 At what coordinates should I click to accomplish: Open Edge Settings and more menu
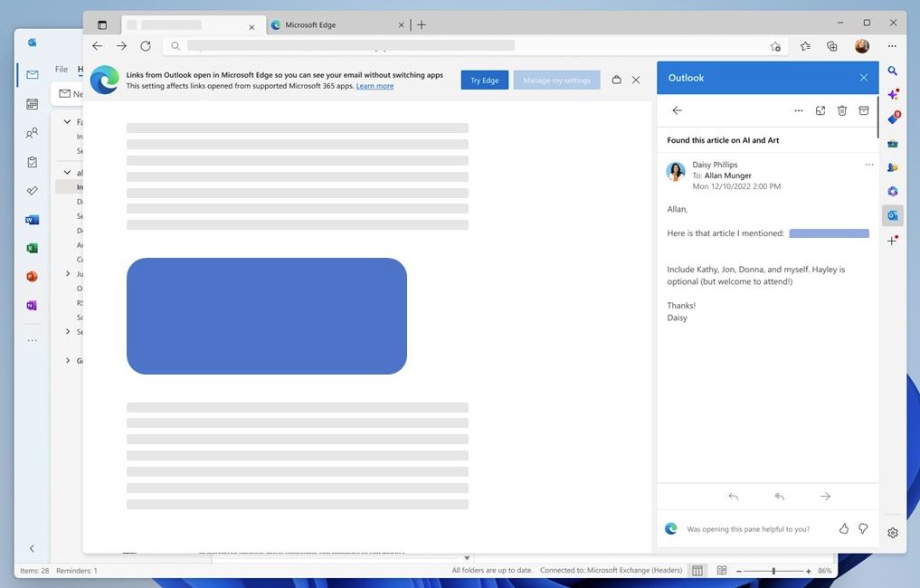click(893, 46)
